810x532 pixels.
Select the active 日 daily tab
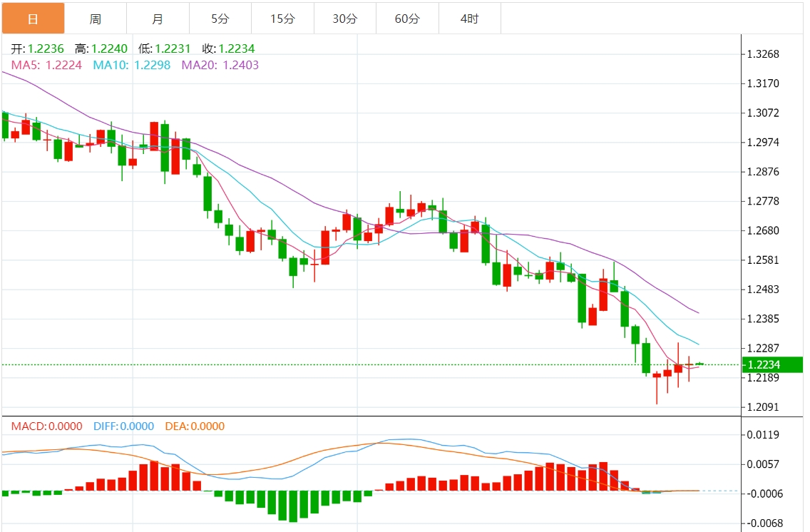[x=33, y=19]
